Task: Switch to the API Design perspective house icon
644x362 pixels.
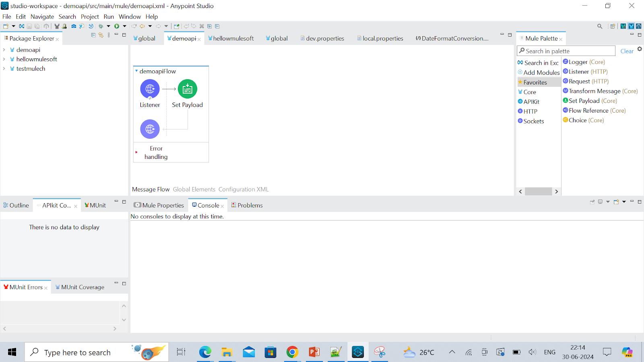Action: pyautogui.click(x=639, y=26)
